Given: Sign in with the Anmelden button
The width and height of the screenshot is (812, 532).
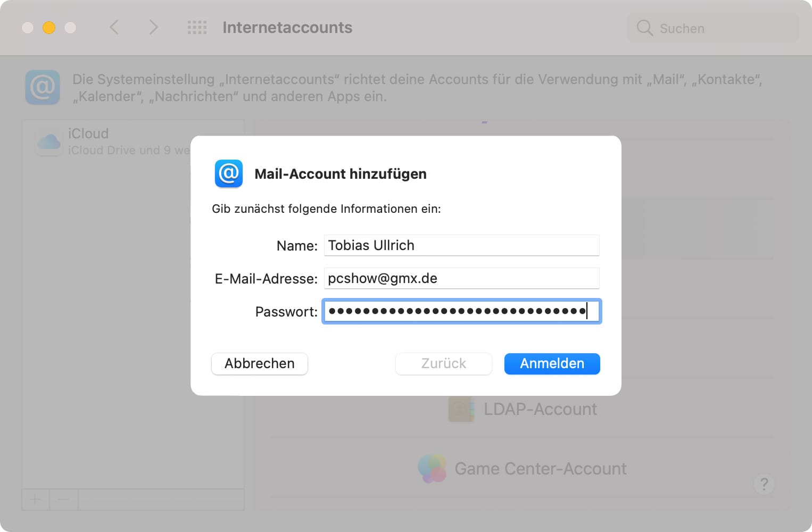Looking at the screenshot, I should coord(552,364).
